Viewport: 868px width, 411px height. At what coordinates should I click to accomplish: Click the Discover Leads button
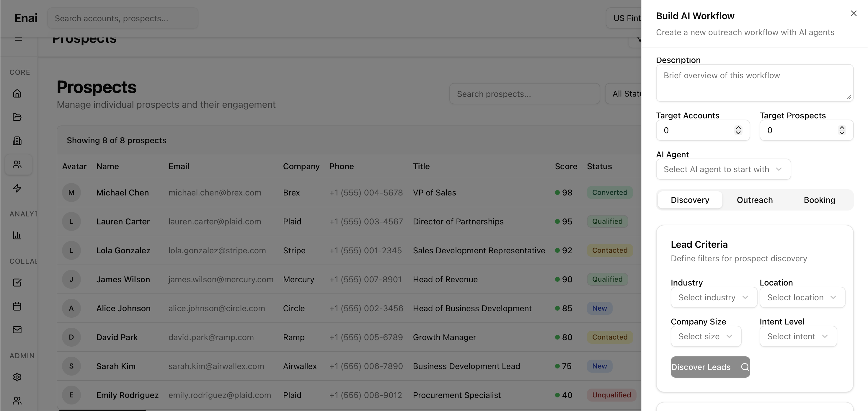click(x=710, y=367)
